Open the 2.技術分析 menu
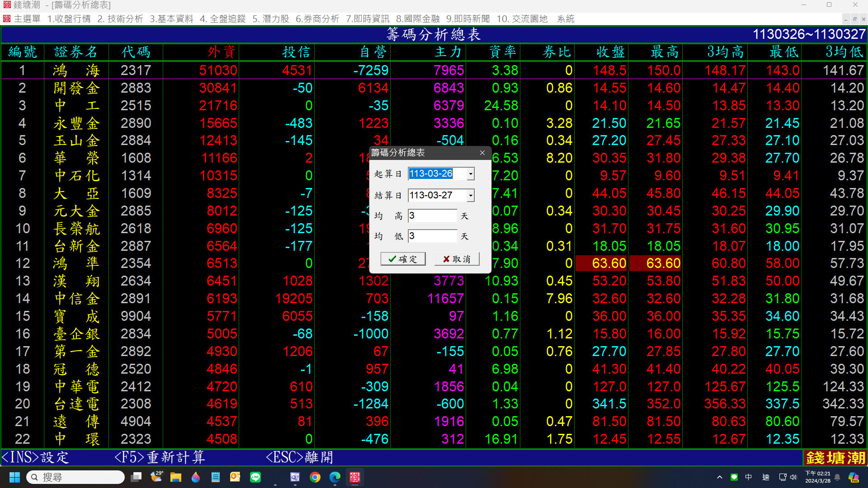This screenshot has width=868, height=488. (x=120, y=19)
